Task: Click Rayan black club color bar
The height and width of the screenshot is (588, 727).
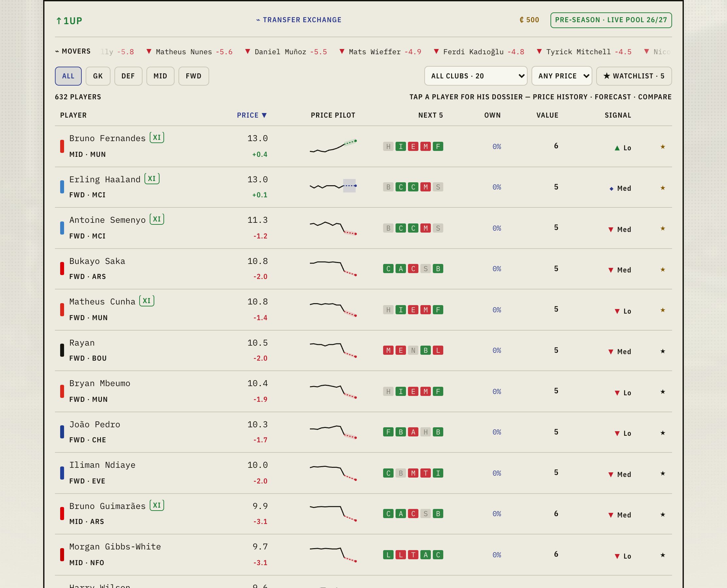Action: pyautogui.click(x=62, y=350)
